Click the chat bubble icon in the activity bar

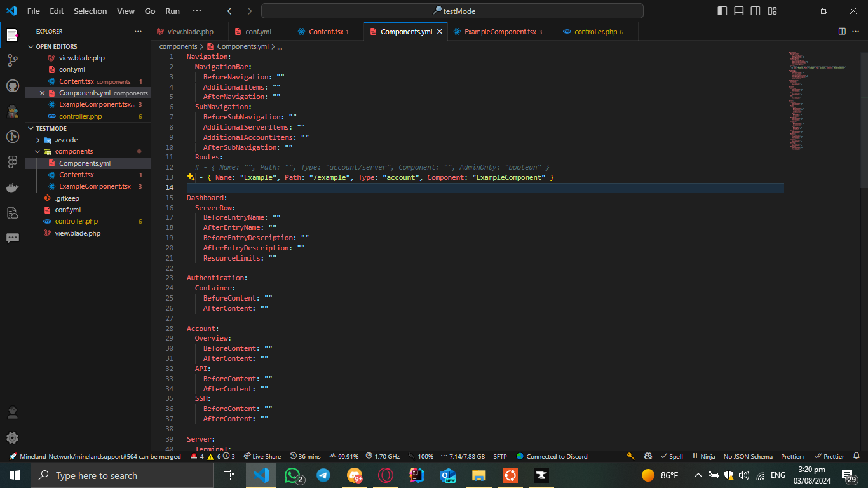[x=12, y=238]
